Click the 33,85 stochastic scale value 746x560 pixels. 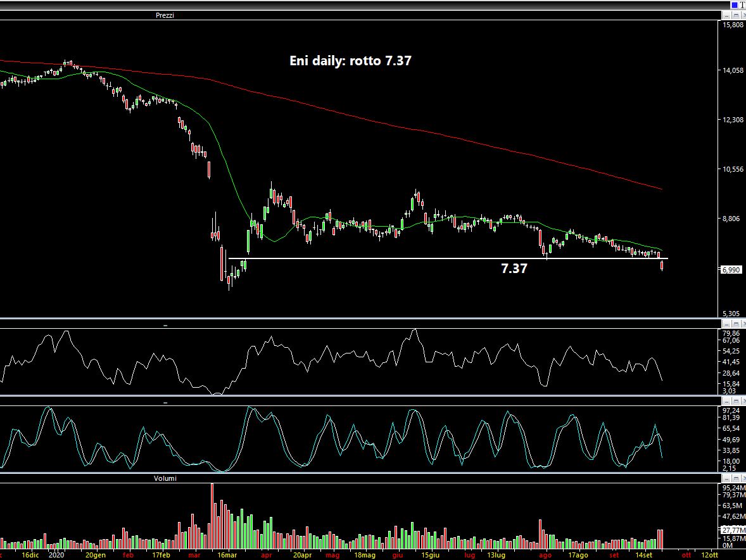click(x=731, y=450)
